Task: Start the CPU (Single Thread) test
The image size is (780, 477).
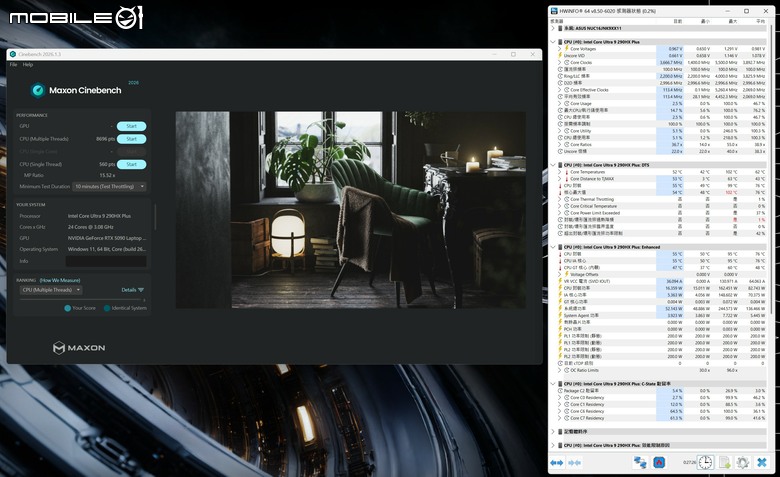Action: [x=131, y=165]
